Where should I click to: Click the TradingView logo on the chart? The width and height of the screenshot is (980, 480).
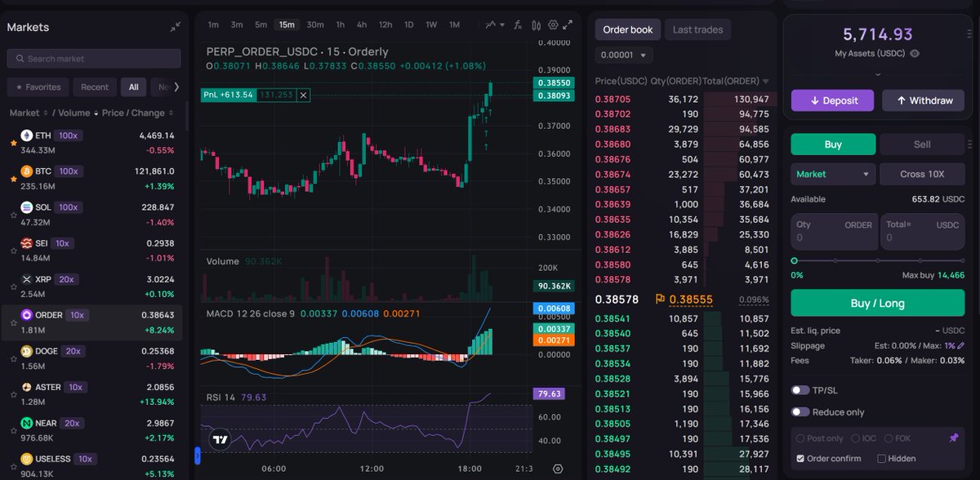point(219,438)
